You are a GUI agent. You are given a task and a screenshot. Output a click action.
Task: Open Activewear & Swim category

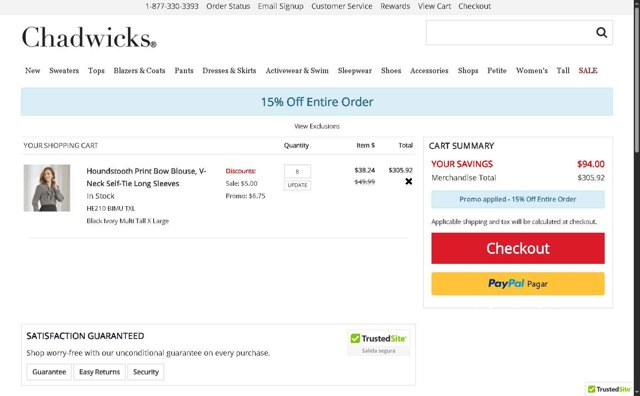click(297, 71)
